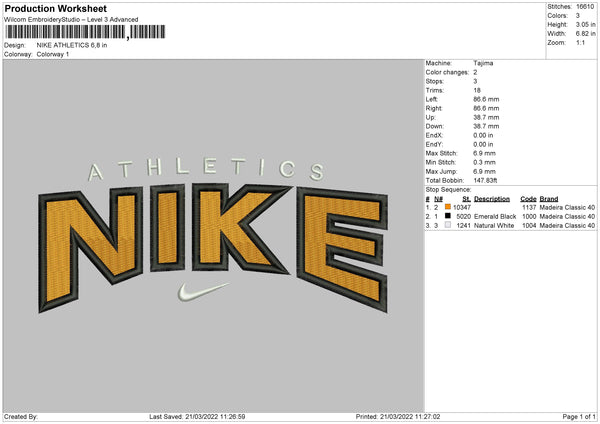This screenshot has height=424, width=600.
Task: Click the barcode at the top
Action: click(85, 32)
